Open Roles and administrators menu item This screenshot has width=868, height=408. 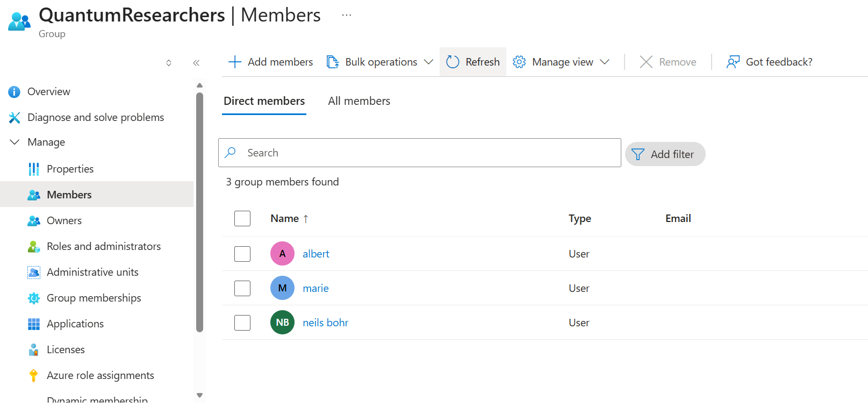pyautogui.click(x=103, y=247)
